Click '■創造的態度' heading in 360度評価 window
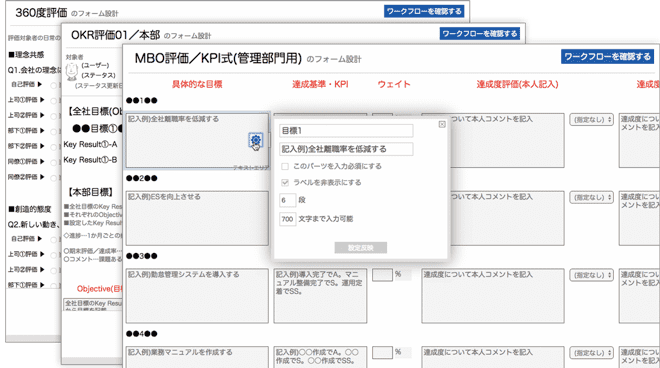The height and width of the screenshot is (368, 660). click(x=29, y=209)
